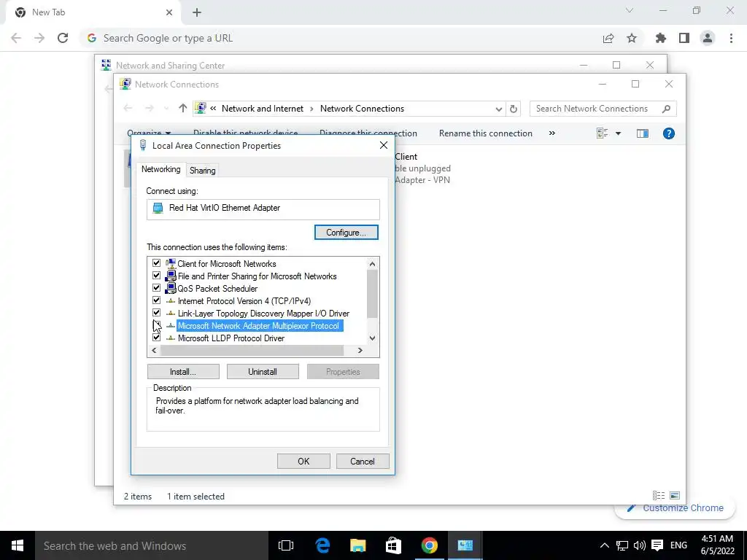The image size is (747, 560).
Task: Uncheck Internet Protocol Version 4 checkbox
Action: [156, 300]
